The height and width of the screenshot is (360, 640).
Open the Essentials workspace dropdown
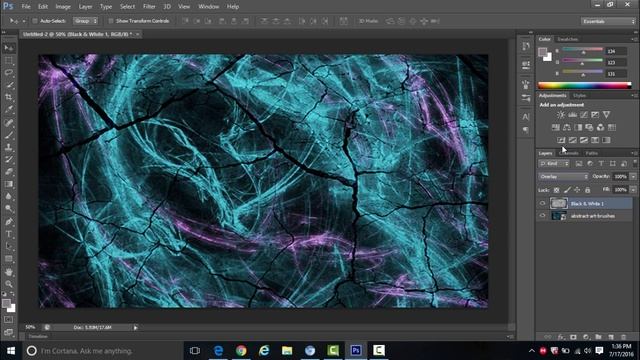pos(608,21)
